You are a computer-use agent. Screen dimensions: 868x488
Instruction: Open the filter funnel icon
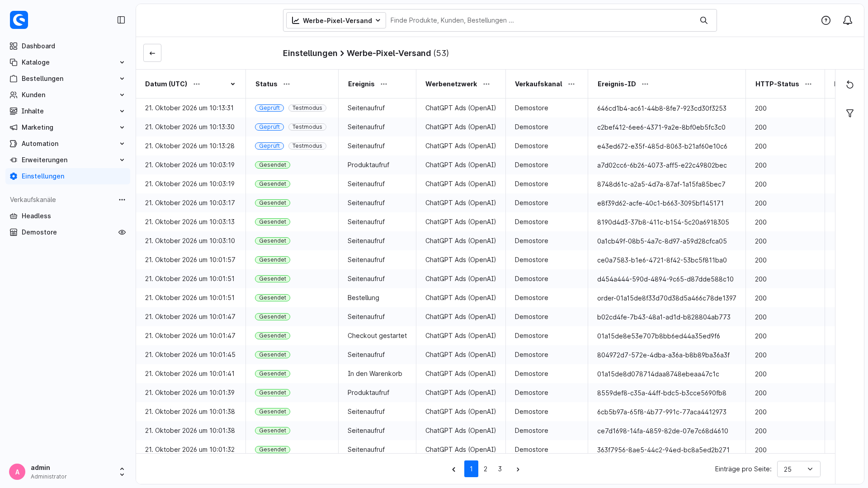coord(850,113)
